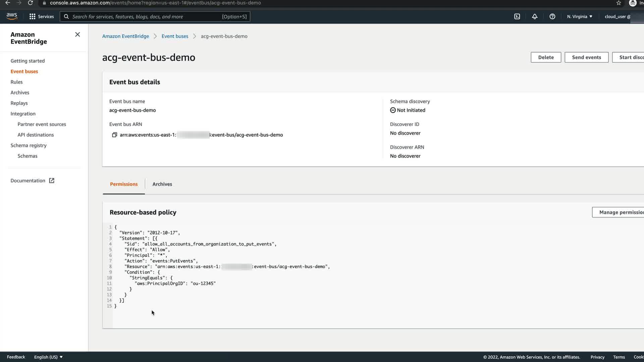The height and width of the screenshot is (362, 644).
Task: Select the Permissions tab
Action: pyautogui.click(x=124, y=184)
